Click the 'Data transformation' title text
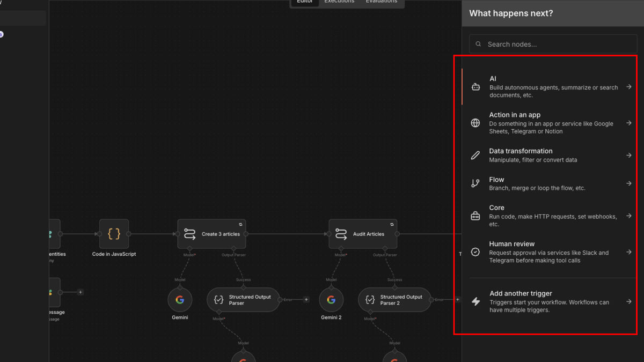Viewport: 644px width, 362px height. (x=521, y=151)
